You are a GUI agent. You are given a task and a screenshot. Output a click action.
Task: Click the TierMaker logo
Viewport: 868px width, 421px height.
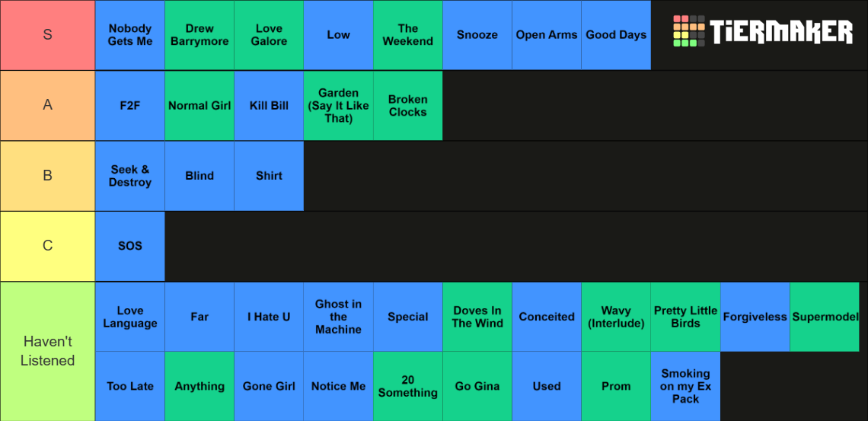click(762, 31)
